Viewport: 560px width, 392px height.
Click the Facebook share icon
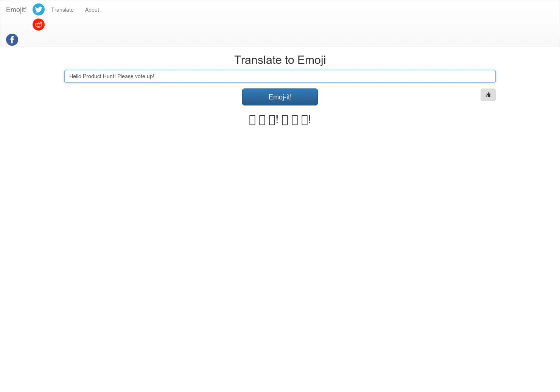(x=12, y=40)
